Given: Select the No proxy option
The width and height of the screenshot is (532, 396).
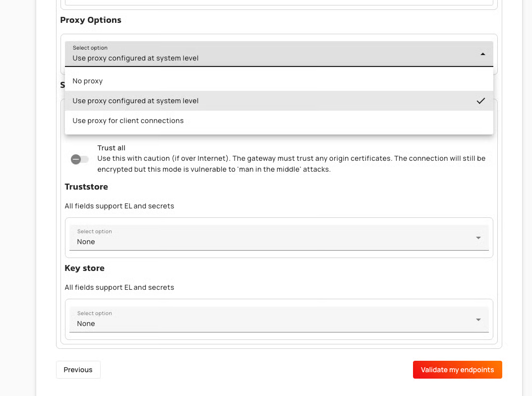Looking at the screenshot, I should tap(88, 81).
